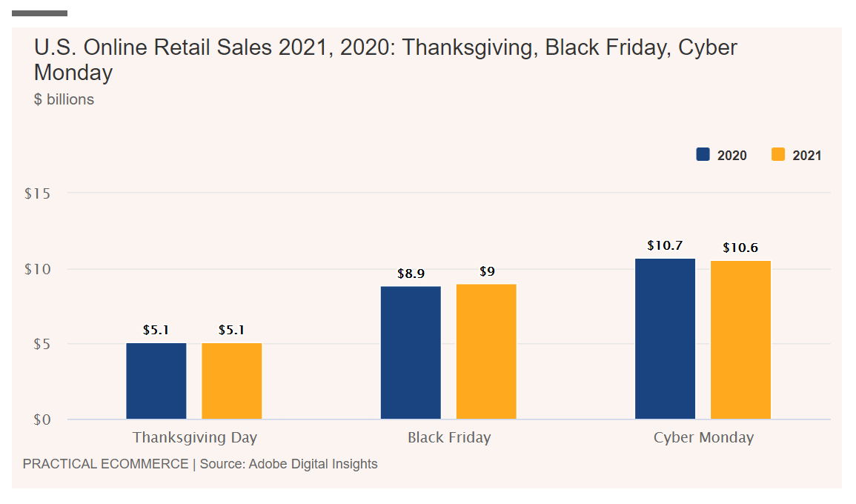The width and height of the screenshot is (856, 504).
Task: Click the $10.6 data label
Action: (x=740, y=248)
